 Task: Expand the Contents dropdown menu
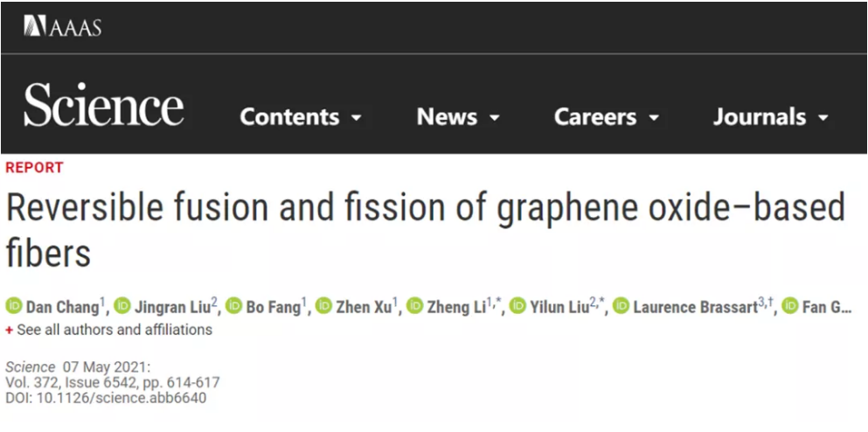pos(301,116)
